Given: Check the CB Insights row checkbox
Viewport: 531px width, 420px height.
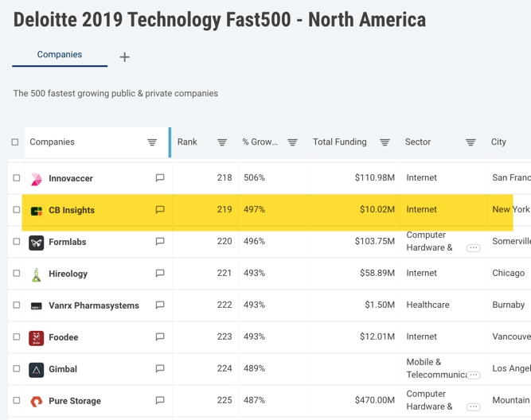Looking at the screenshot, I should click(x=16, y=210).
